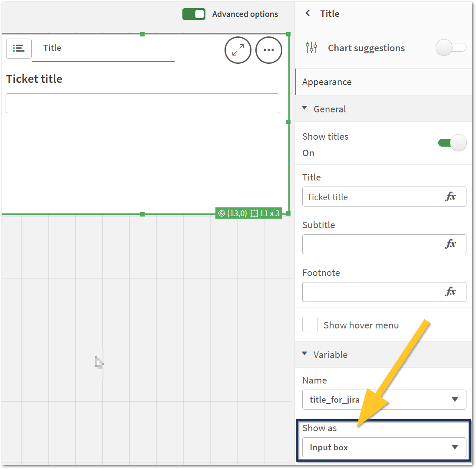
Task: Open the three-dot options menu on the chart
Action: pos(268,50)
